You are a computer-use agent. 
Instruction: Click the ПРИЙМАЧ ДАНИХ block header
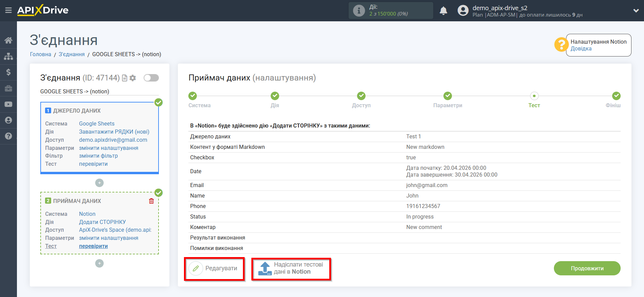click(77, 201)
